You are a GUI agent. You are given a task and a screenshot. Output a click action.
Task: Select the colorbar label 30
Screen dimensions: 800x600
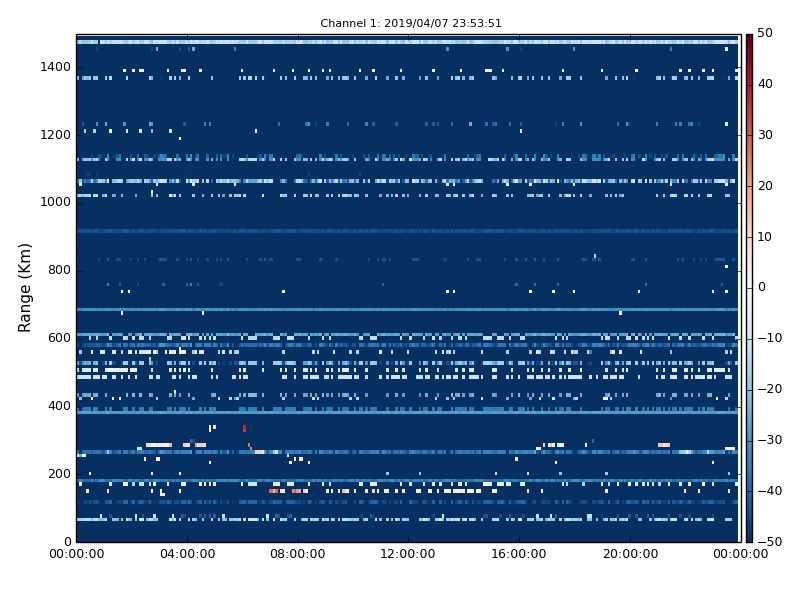765,135
